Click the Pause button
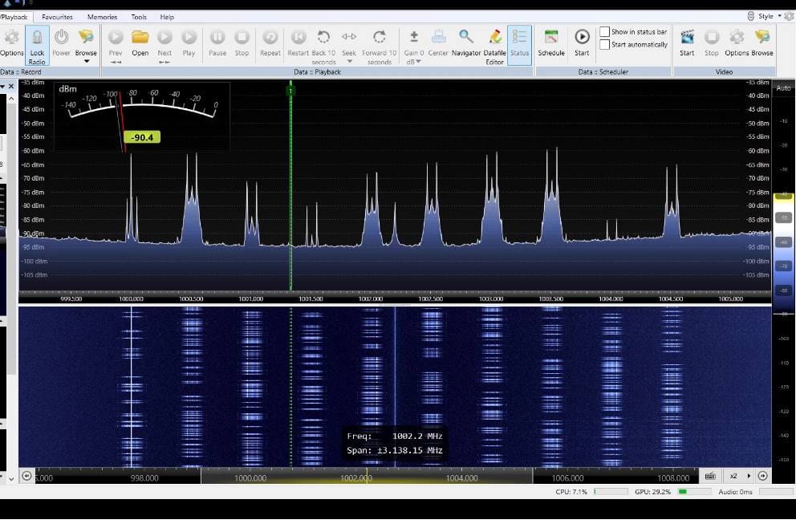 [x=217, y=43]
